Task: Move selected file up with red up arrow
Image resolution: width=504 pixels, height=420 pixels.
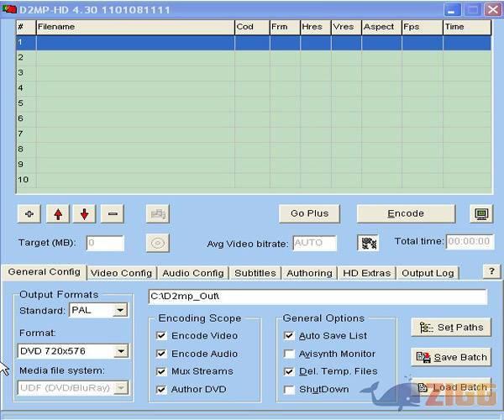Action: coord(57,214)
